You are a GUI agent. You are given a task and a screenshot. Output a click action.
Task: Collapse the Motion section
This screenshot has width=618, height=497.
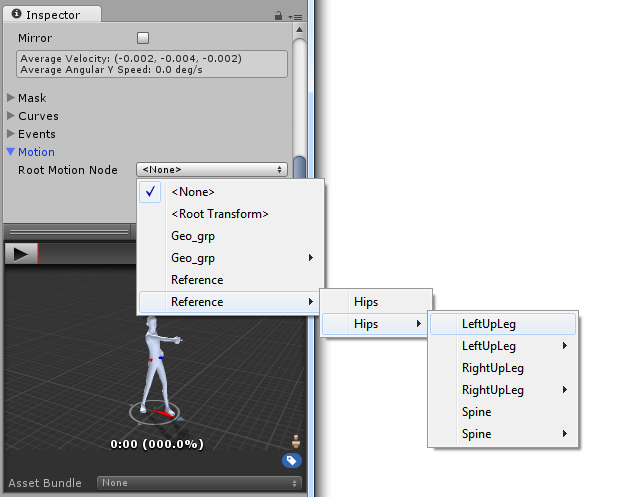tap(12, 152)
